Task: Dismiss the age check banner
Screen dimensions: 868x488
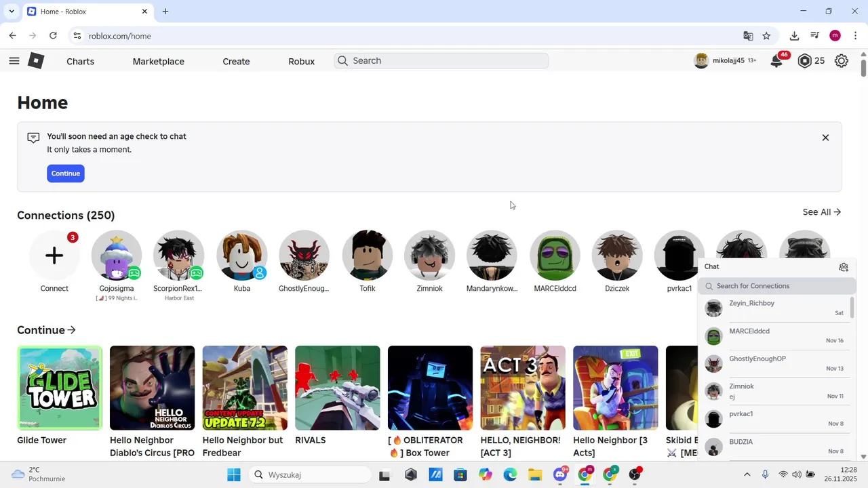Action: (x=825, y=138)
